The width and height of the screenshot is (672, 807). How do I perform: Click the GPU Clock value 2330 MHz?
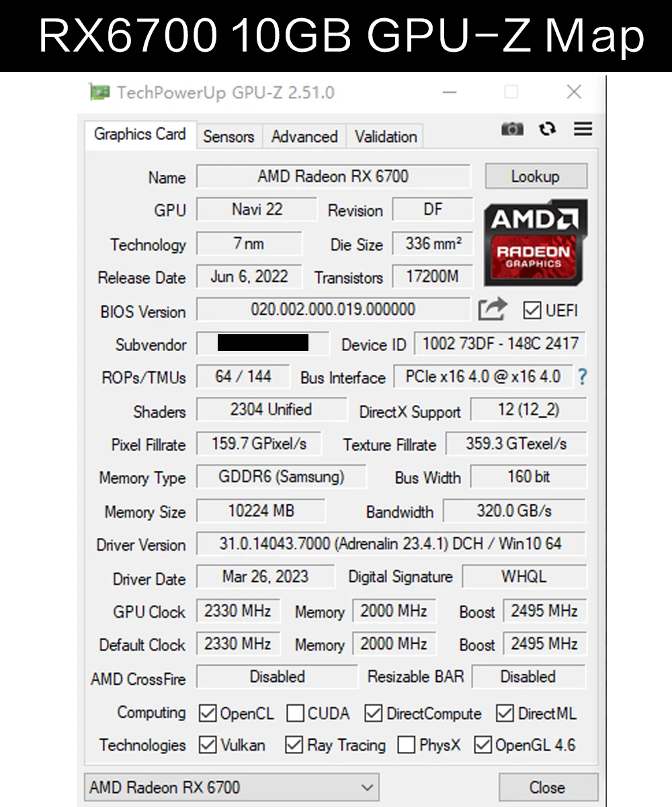point(238,611)
